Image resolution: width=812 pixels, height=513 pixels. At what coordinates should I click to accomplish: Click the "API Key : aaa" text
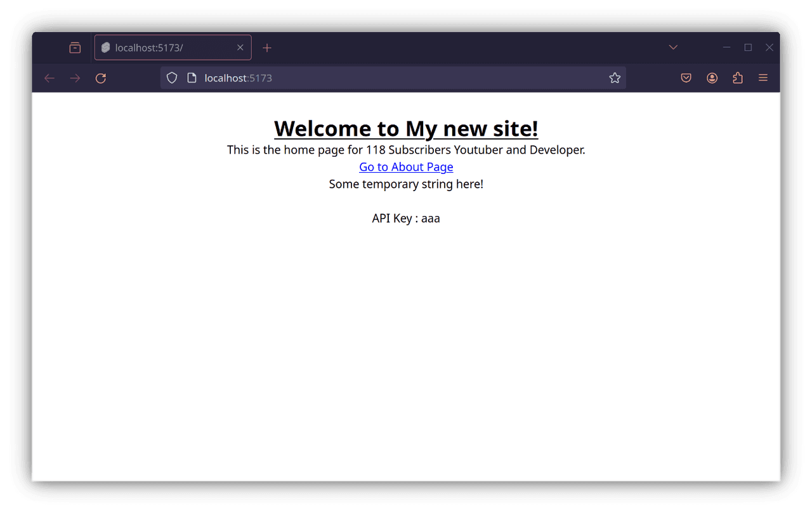(406, 218)
